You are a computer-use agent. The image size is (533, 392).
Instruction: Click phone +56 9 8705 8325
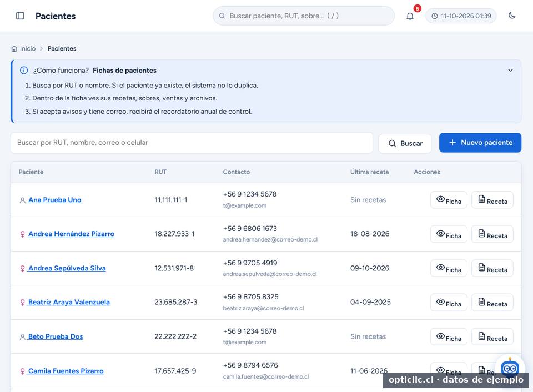tap(250, 297)
